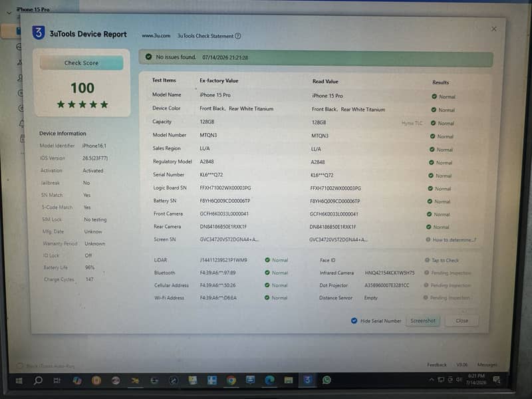Screen dimensions: 532x399
Task: Click the Normal status icon for Capacity row
Action: [x=433, y=123]
